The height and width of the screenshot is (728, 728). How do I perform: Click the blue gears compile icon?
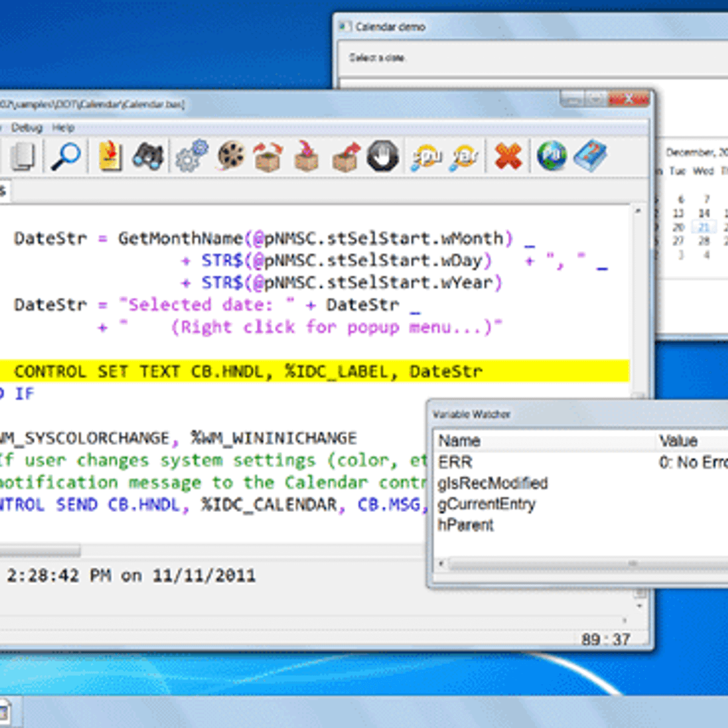pyautogui.click(x=192, y=156)
